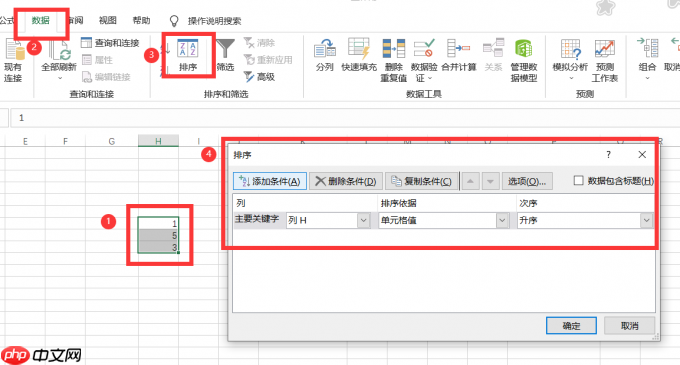Open 高级 filter options
Image resolution: width=680 pixels, height=365 pixels.
point(259,77)
